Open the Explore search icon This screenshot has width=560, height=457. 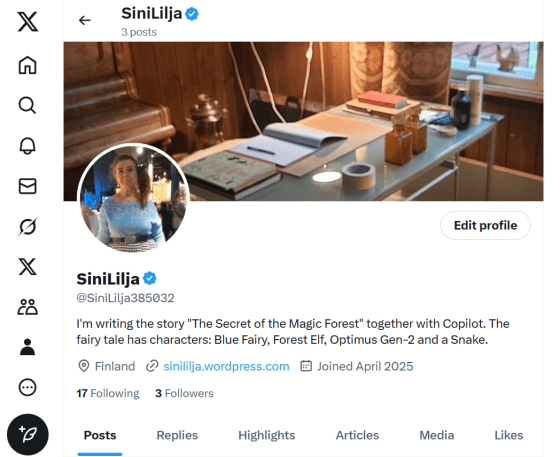pos(28,105)
